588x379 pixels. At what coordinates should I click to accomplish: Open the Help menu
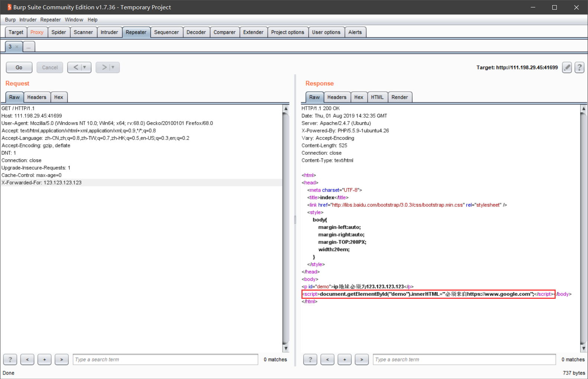coord(93,20)
